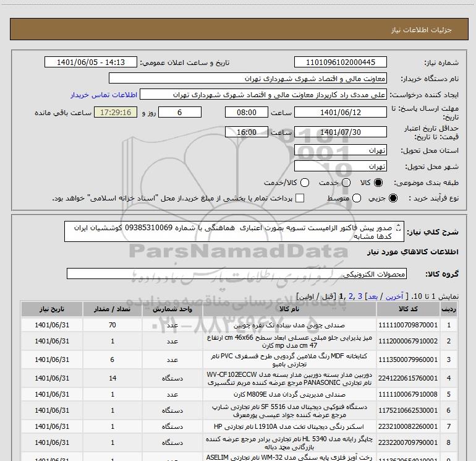This screenshot has height=461, width=476.
Task: Click the SF 5516 photocopier item name
Action: click(289, 410)
